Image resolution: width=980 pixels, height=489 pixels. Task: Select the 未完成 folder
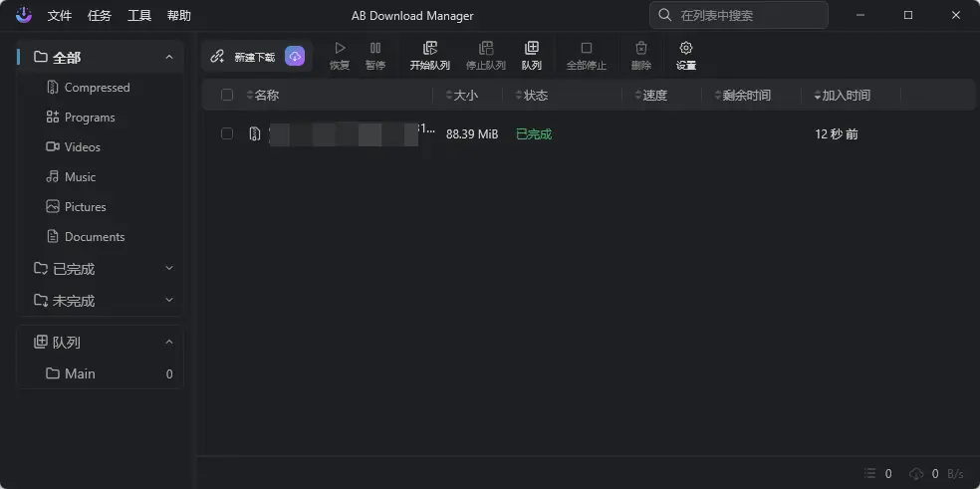(100, 301)
